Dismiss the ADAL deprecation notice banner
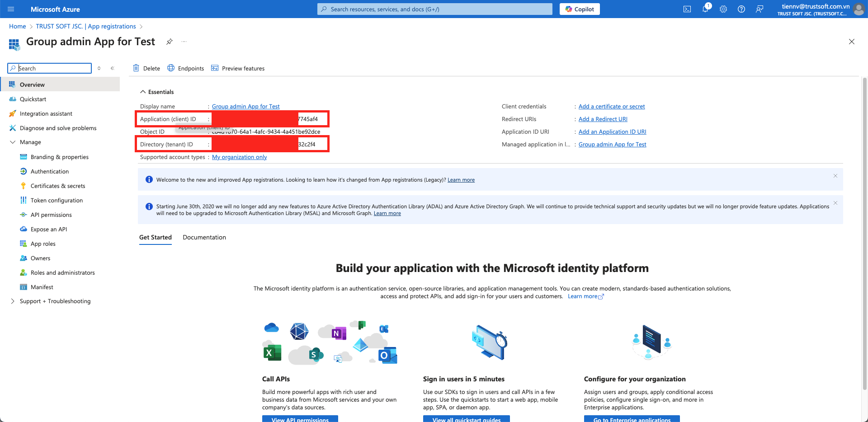This screenshot has width=868, height=422. pyautogui.click(x=835, y=203)
